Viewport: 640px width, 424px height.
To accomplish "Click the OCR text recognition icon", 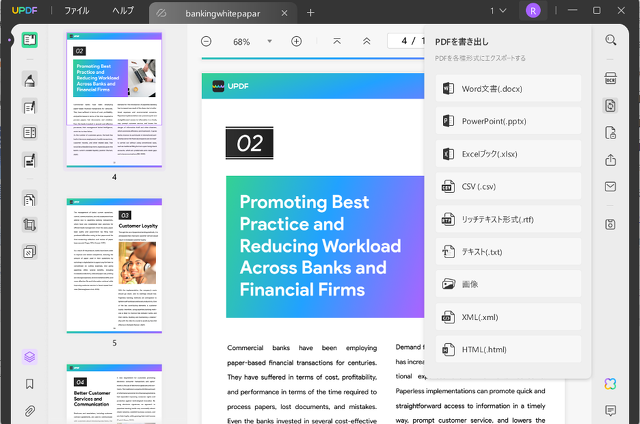I will 610,79.
